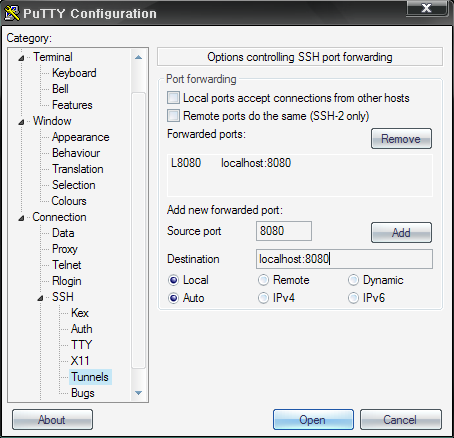Collapse the SSH tree node arrow
454x438 pixels.
coord(40,298)
